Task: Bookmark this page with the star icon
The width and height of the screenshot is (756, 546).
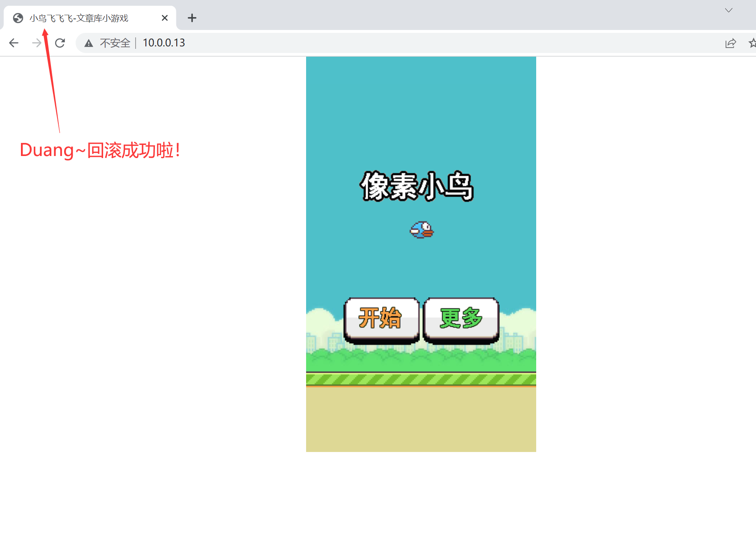Action: click(x=752, y=43)
